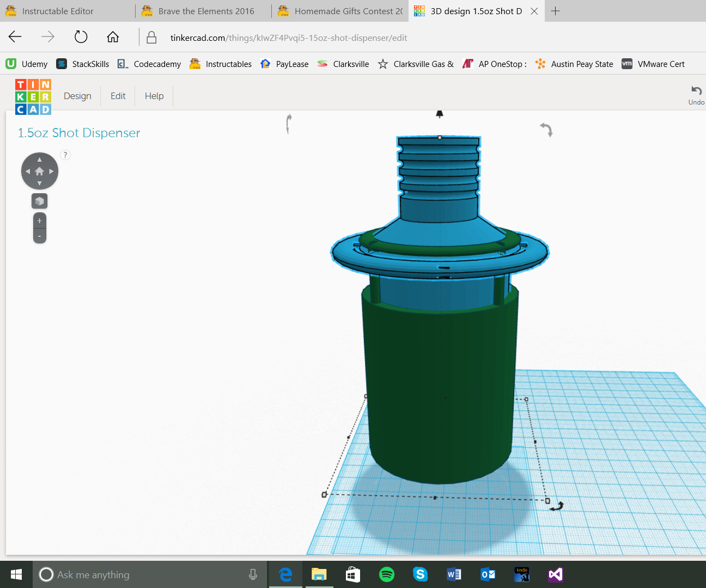Switch to the Instructable Editor tab
The width and height of the screenshot is (706, 588).
click(58, 11)
